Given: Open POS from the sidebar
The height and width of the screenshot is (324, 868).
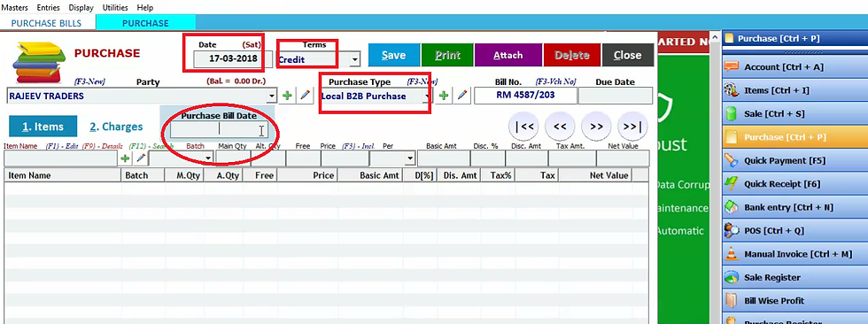Looking at the screenshot, I should pos(795,230).
